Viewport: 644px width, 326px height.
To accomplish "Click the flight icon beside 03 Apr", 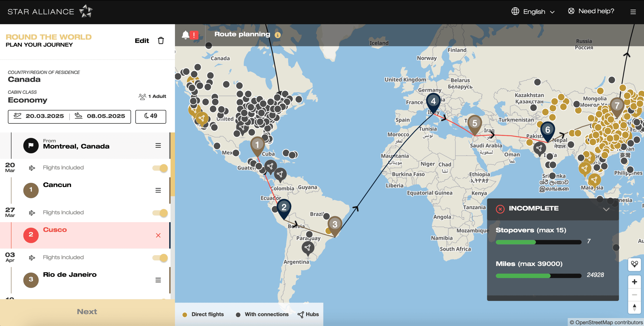I will pyautogui.click(x=32, y=258).
